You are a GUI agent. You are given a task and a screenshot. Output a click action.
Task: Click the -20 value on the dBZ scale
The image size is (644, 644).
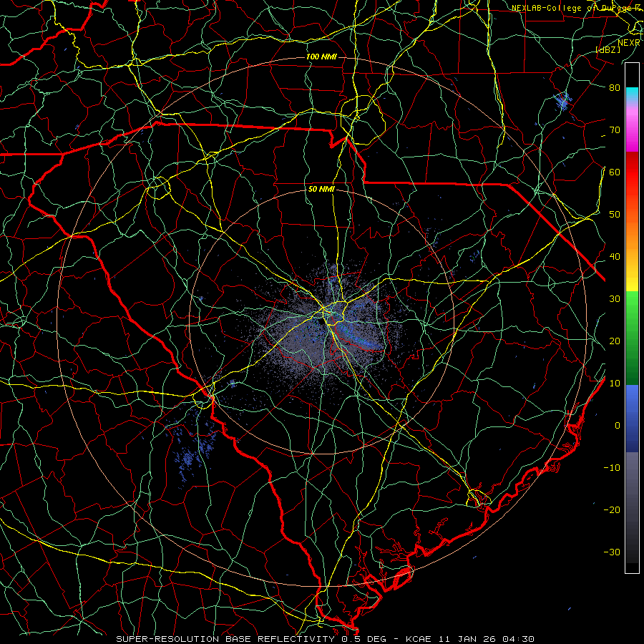tap(612, 509)
